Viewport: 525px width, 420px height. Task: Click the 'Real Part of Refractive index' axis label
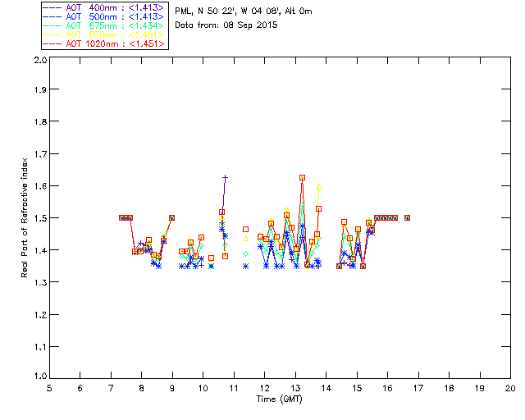click(x=24, y=218)
